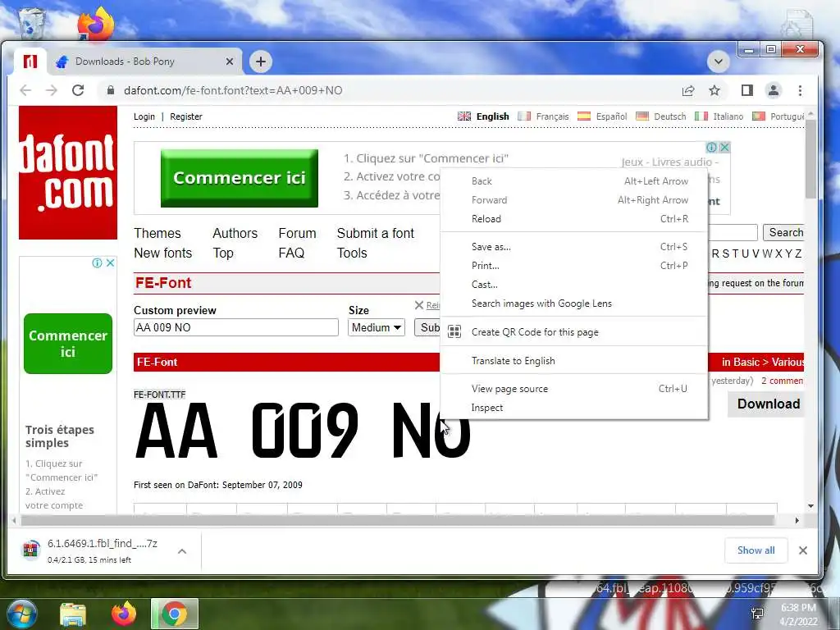This screenshot has height=630, width=840.
Task: Go forward to next page
Action: [x=52, y=90]
